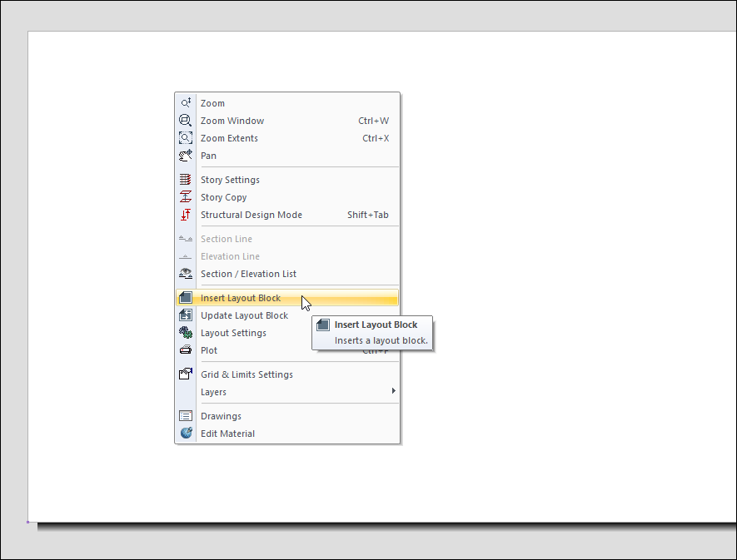The width and height of the screenshot is (737, 560).
Task: Click the Structural Design Mode icon
Action: [186, 215]
